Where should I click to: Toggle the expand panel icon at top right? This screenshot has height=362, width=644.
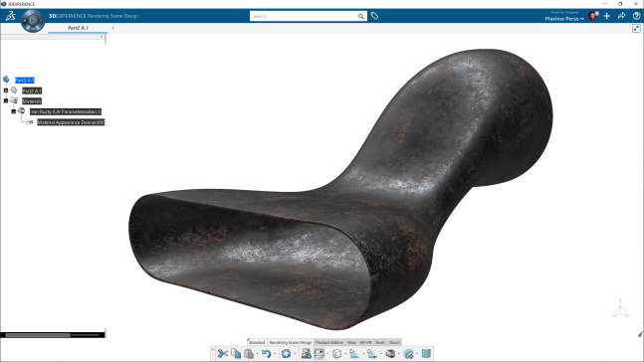pos(636,28)
